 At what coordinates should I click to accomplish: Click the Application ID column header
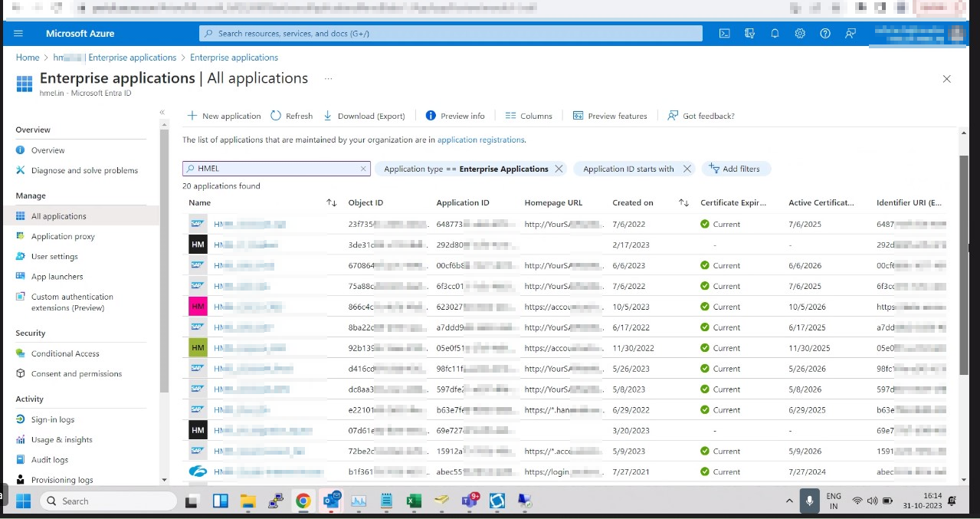[x=463, y=203]
